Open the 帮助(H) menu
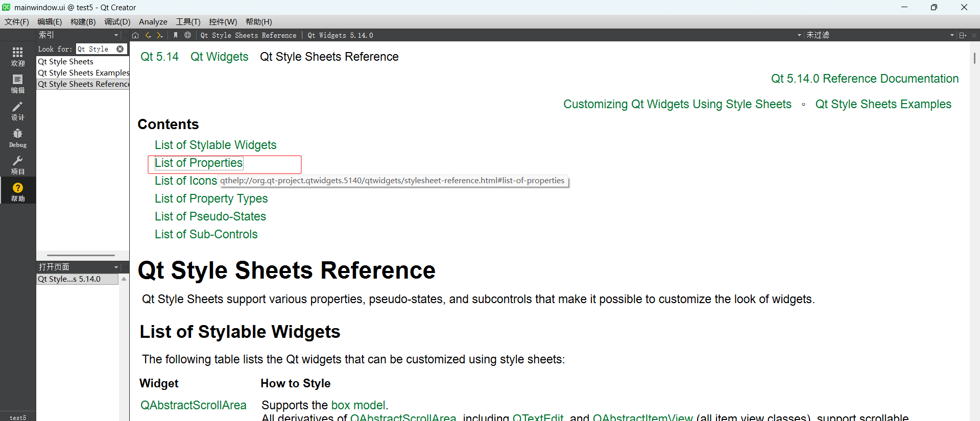 click(258, 22)
